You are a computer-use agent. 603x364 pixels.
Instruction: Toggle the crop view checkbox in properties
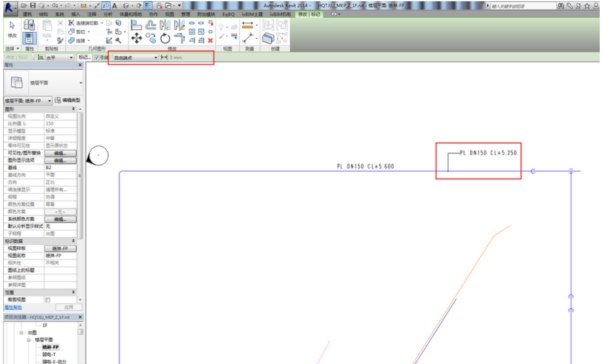click(47, 300)
